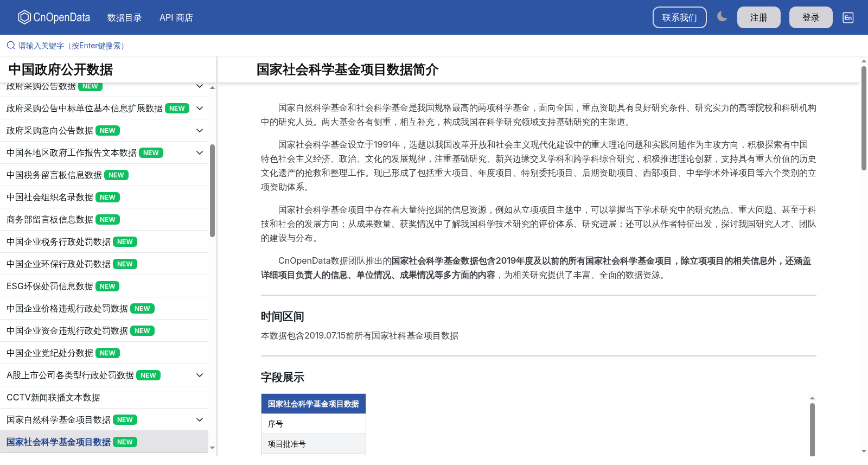Click the 联系我们 button
This screenshot has height=465, width=868.
pyautogui.click(x=680, y=17)
